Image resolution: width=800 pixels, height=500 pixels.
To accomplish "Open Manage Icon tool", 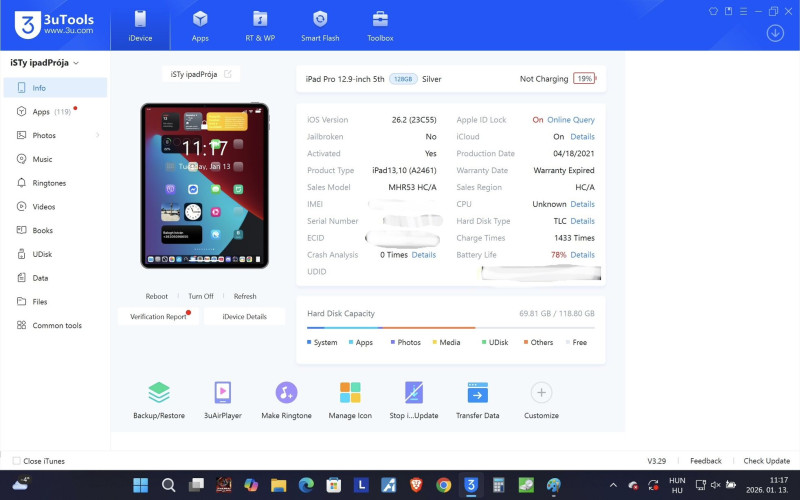I will pos(350,401).
